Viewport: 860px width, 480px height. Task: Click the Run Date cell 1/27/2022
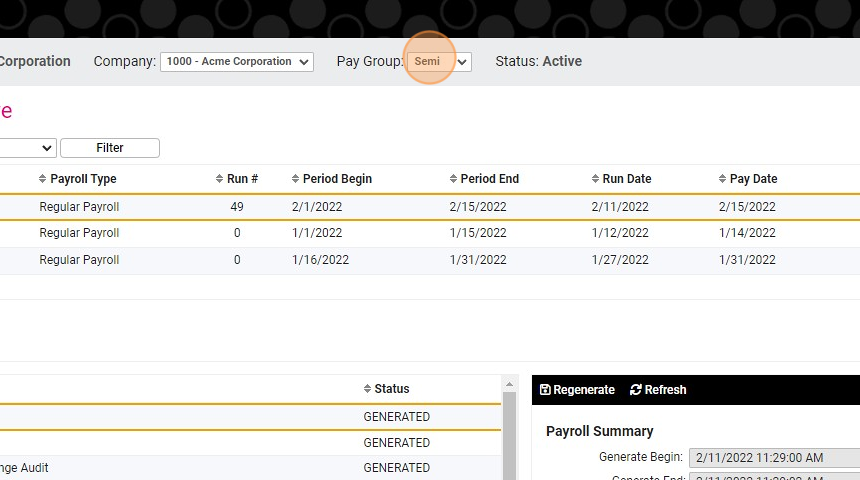(620, 259)
